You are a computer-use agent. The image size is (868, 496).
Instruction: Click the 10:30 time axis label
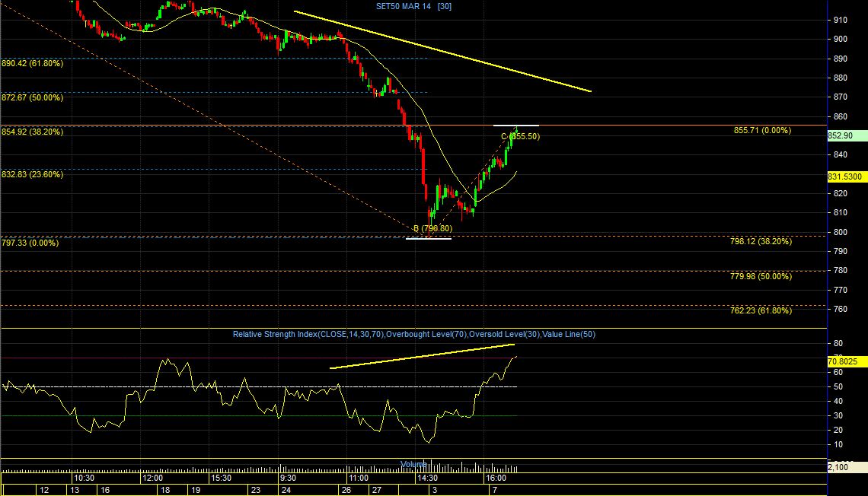point(84,479)
